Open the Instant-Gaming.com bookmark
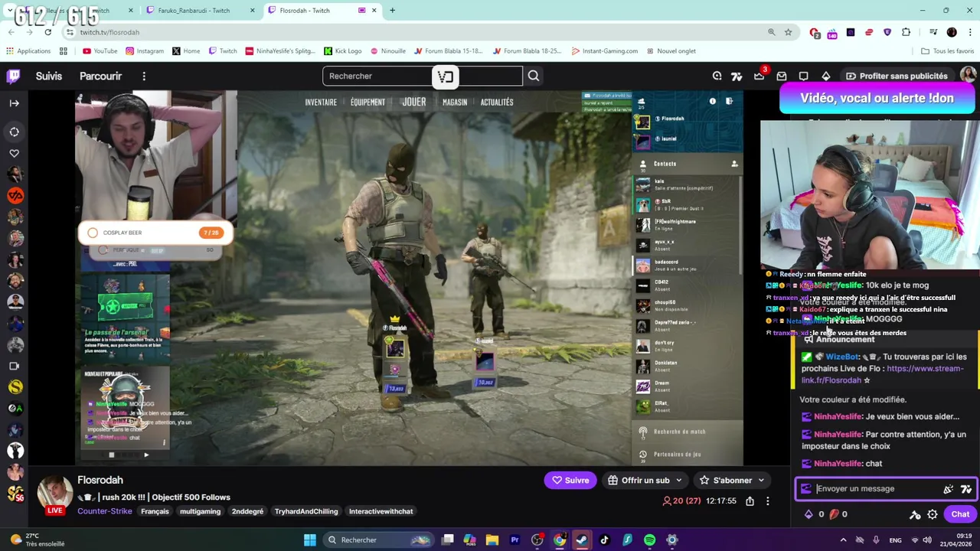 click(603, 51)
